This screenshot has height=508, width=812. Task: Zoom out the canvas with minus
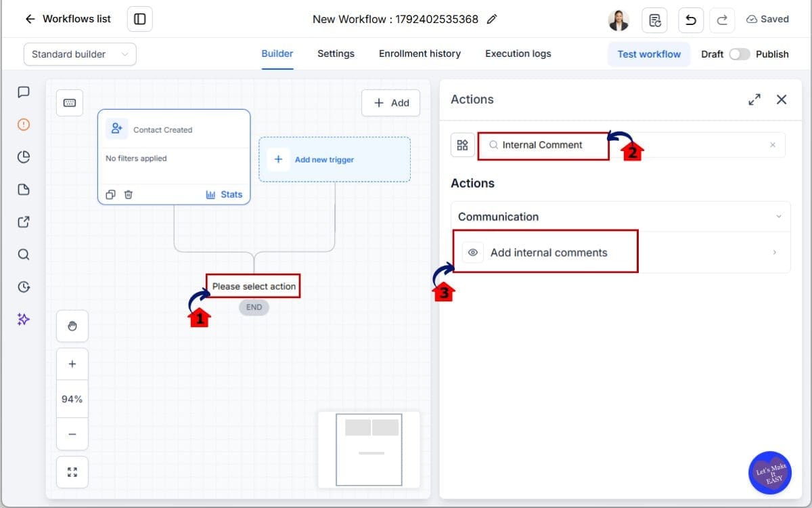pos(72,434)
